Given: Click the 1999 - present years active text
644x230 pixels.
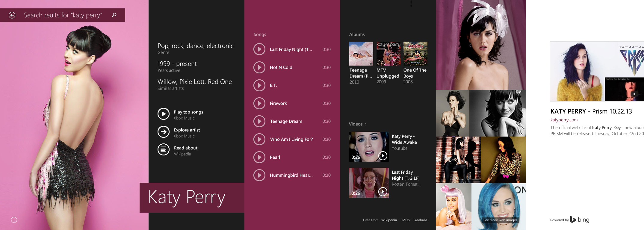Looking at the screenshot, I should coord(177,64).
